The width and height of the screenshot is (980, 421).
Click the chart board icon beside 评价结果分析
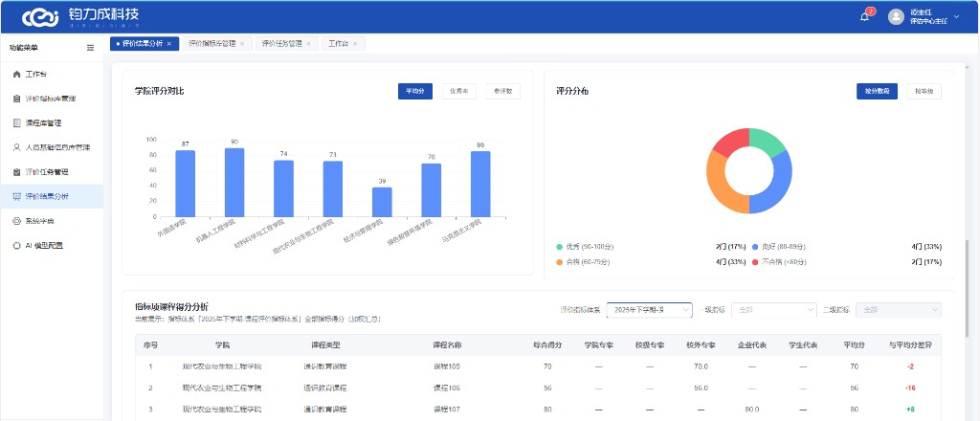tap(17, 196)
